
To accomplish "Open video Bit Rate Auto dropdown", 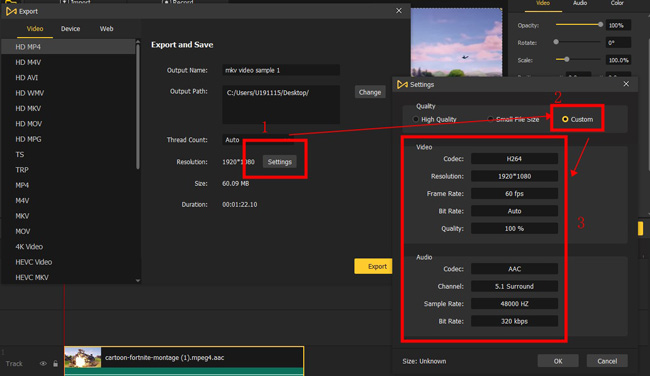I will [x=514, y=211].
